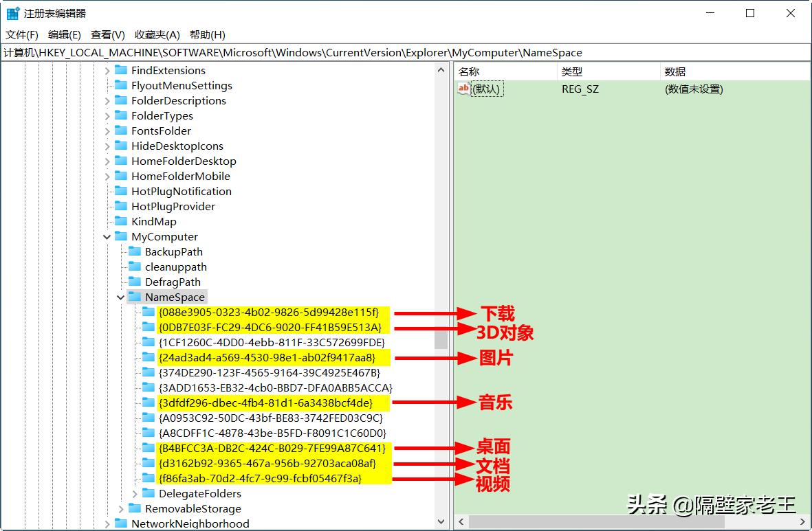Click the BackupPath folder icon

[x=134, y=251]
